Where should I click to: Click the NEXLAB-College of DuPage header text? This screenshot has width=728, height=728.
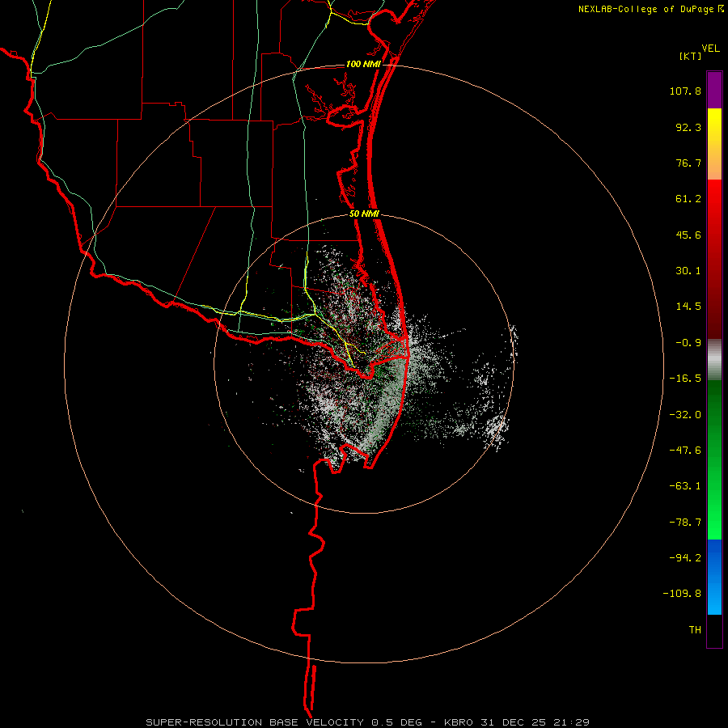tap(645, 9)
